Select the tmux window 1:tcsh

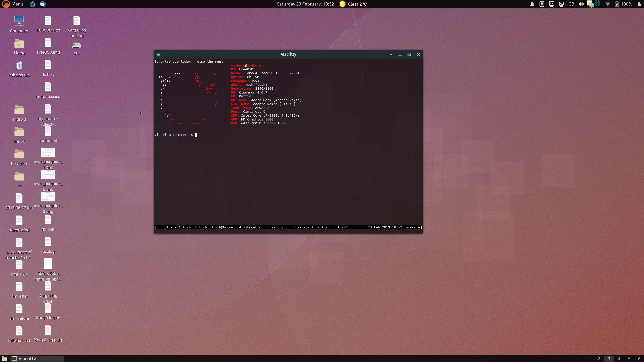(184, 227)
